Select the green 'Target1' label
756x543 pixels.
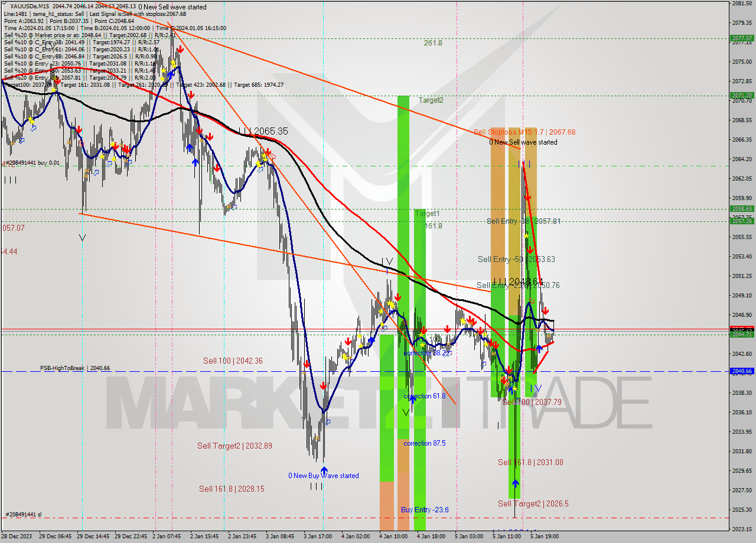click(427, 213)
